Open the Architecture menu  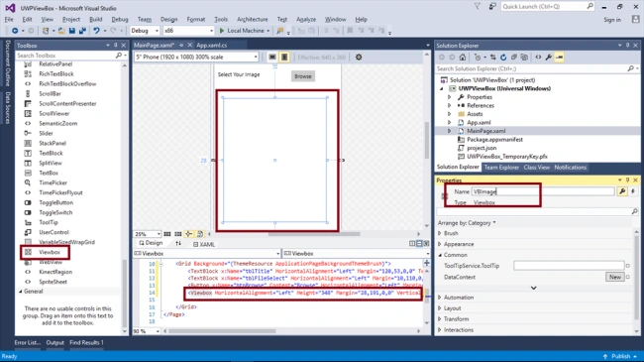click(253, 19)
